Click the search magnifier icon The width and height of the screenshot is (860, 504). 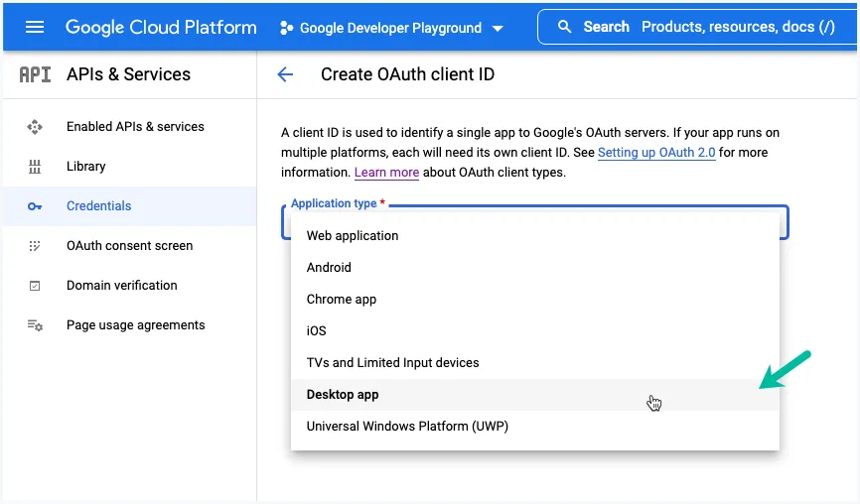click(x=565, y=27)
